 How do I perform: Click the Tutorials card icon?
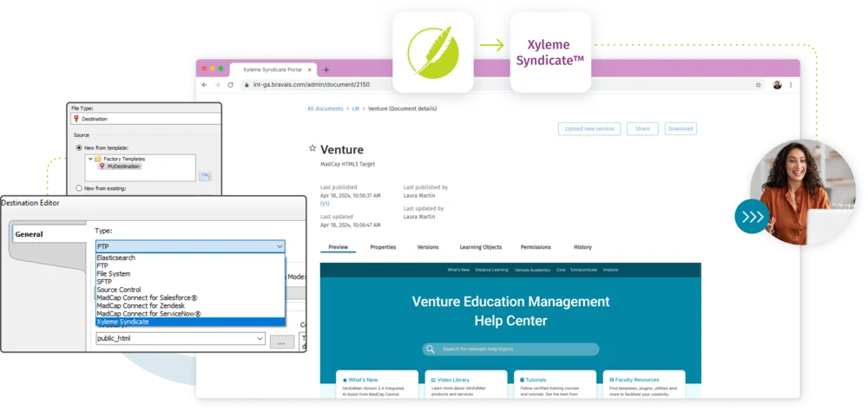522,380
